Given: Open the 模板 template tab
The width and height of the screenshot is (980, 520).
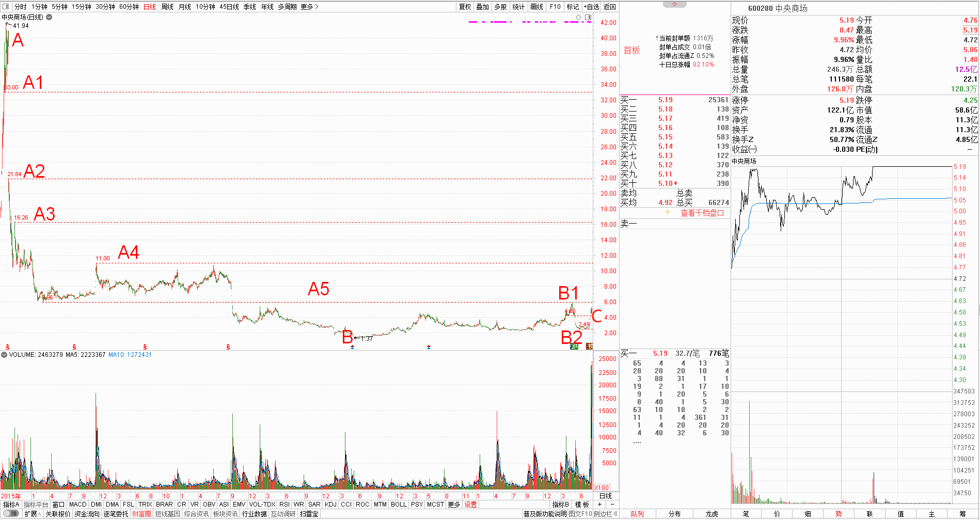Looking at the screenshot, I should 582,505.
